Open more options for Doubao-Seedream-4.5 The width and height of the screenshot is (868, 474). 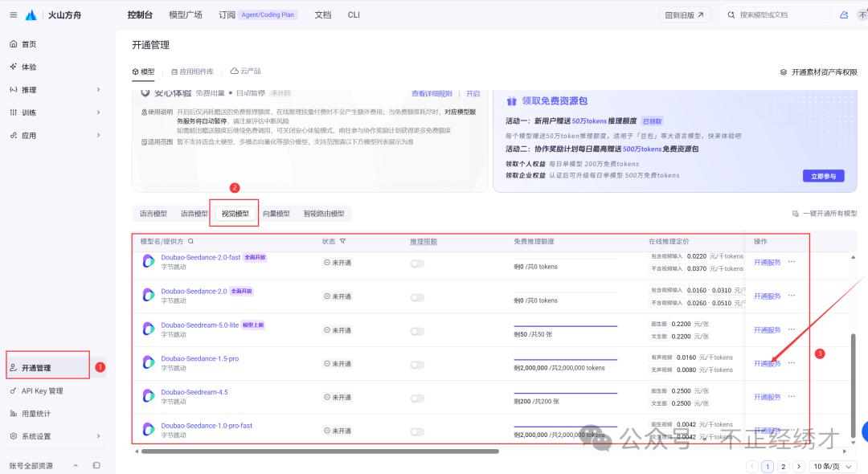click(792, 396)
